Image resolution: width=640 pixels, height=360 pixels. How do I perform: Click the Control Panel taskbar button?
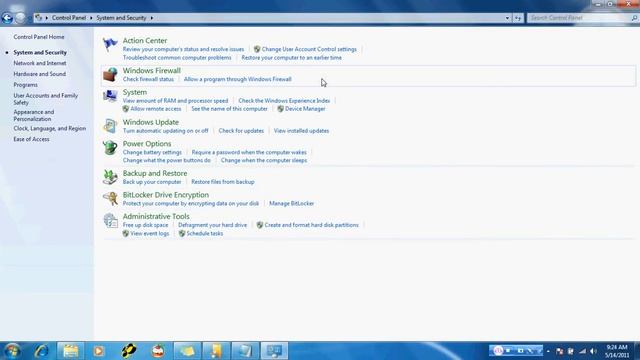[x=274, y=351]
